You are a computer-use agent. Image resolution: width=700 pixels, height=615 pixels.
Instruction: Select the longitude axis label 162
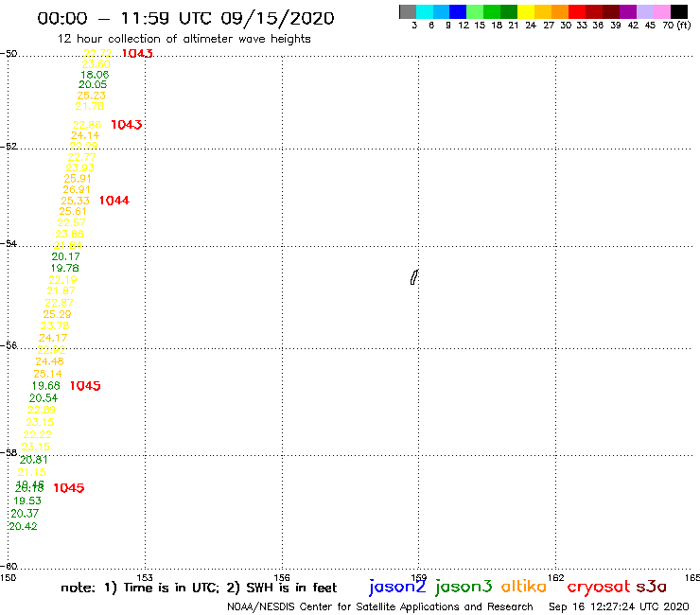(x=556, y=577)
